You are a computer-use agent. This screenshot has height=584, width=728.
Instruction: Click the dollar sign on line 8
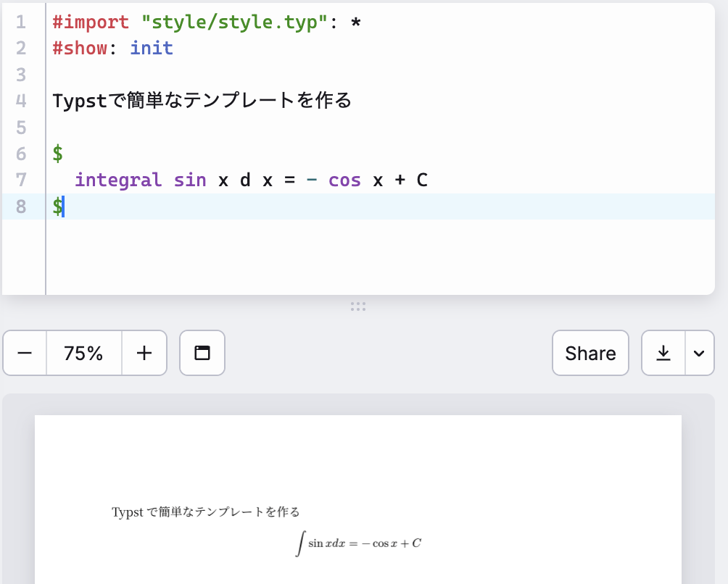[57, 207]
